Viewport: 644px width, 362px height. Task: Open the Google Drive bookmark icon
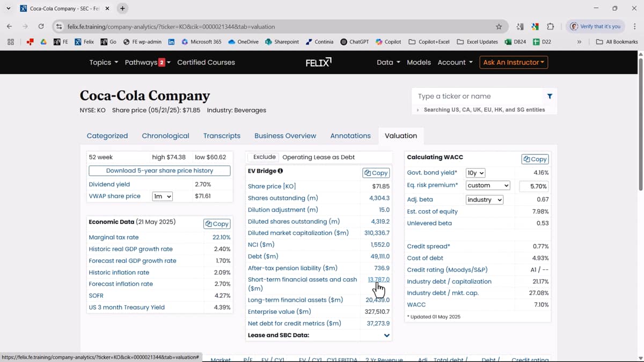click(43, 41)
